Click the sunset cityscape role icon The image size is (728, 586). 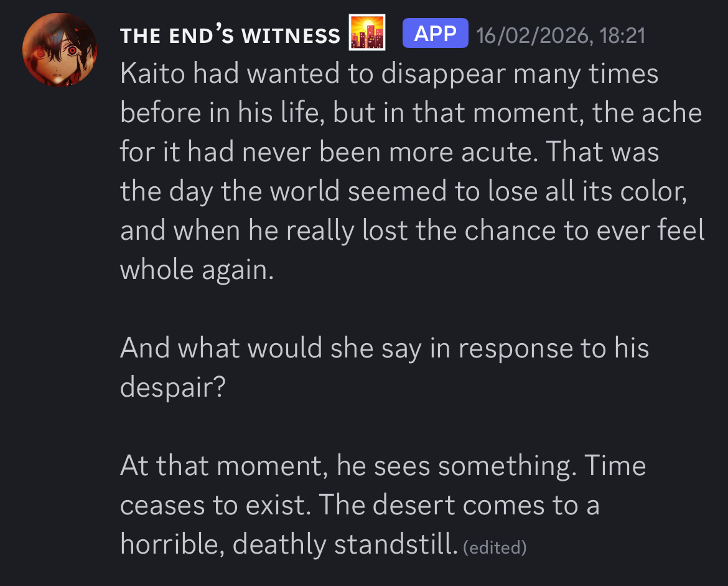(366, 32)
